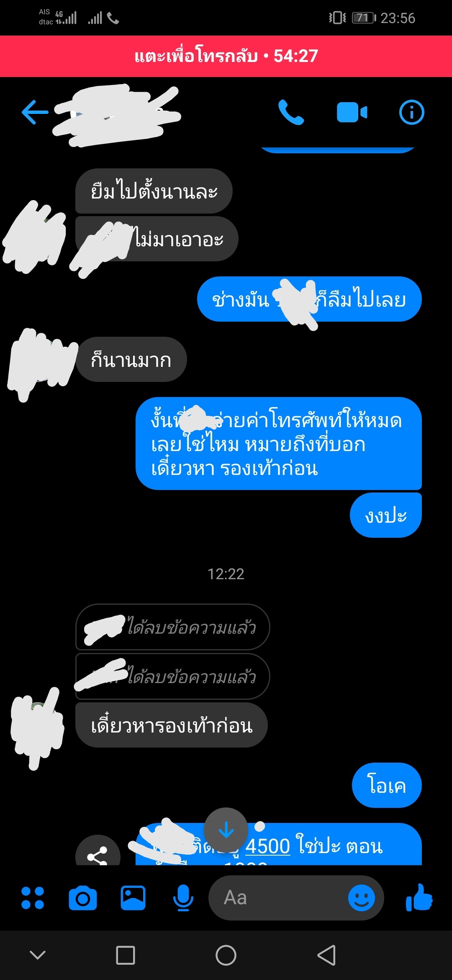452x980 pixels.
Task: Open the four-dot more apps menu
Action: pos(33,898)
